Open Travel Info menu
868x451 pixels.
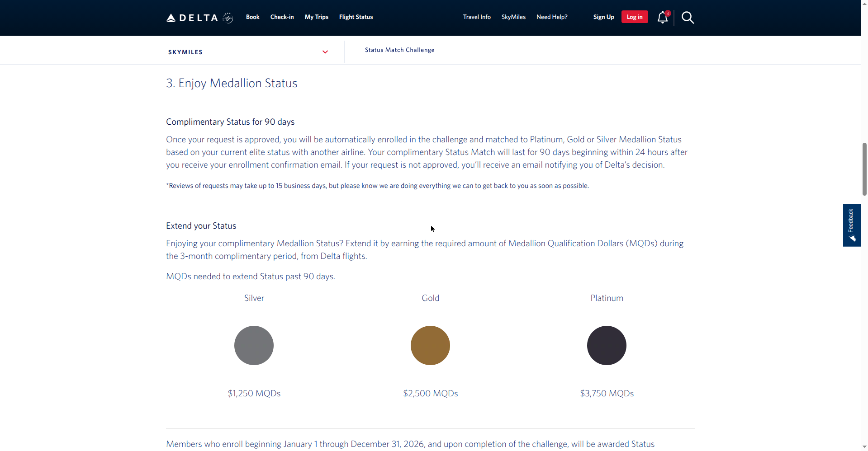click(477, 17)
